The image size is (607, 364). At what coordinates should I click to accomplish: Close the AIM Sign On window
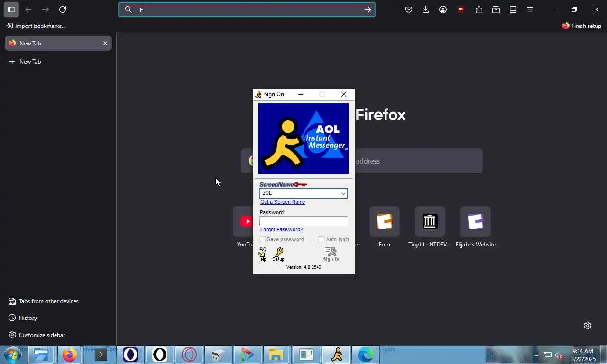[344, 94]
